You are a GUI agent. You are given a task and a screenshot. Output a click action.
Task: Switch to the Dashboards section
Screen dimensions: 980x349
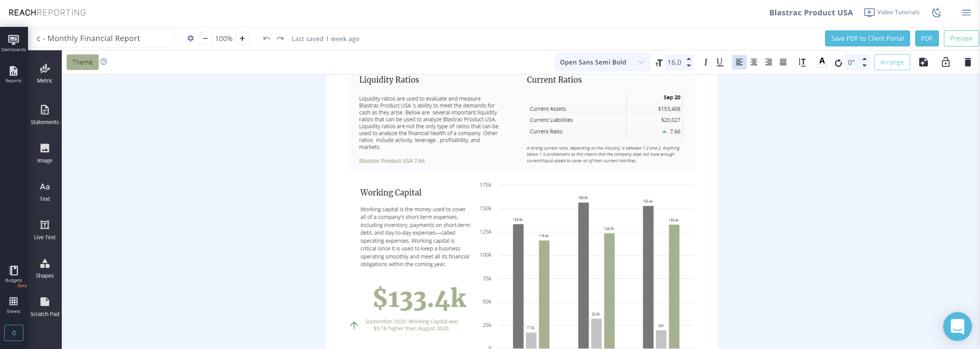[x=13, y=41]
